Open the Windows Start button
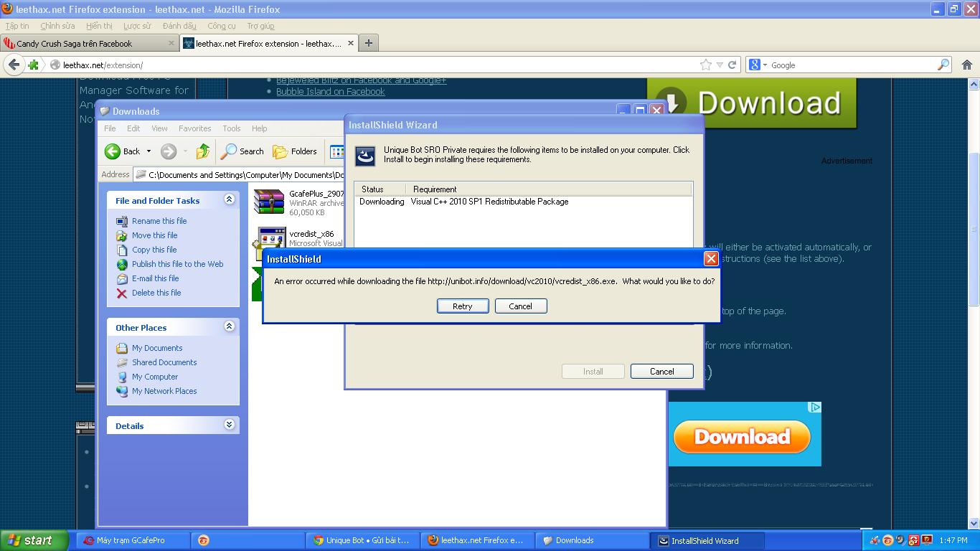980x551 pixels. (34, 540)
